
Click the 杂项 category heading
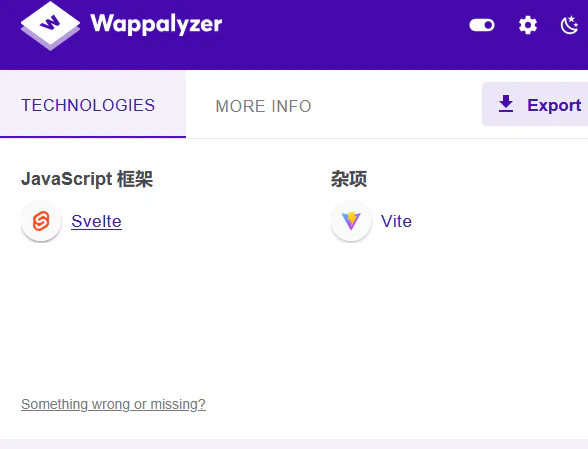(x=349, y=179)
